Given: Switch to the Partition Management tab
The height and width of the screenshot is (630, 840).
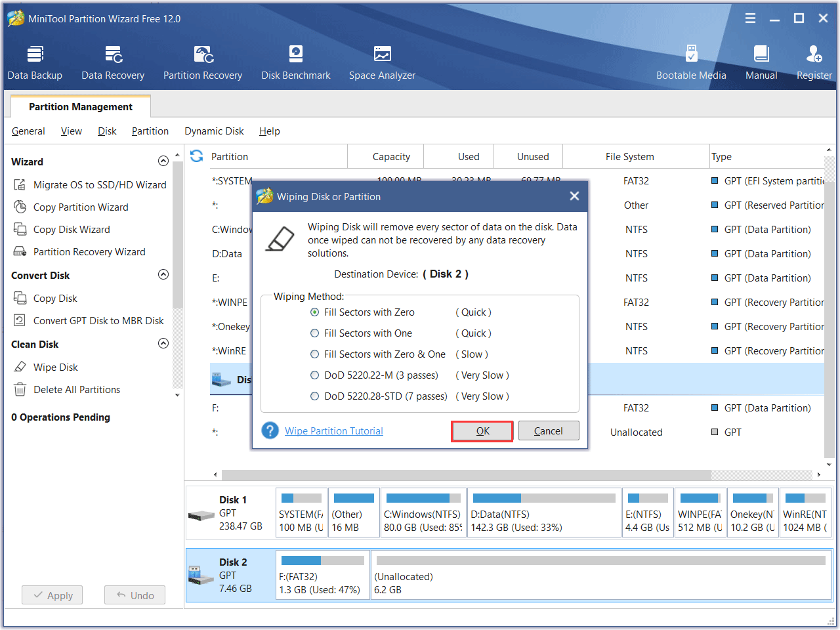Looking at the screenshot, I should click(x=81, y=107).
